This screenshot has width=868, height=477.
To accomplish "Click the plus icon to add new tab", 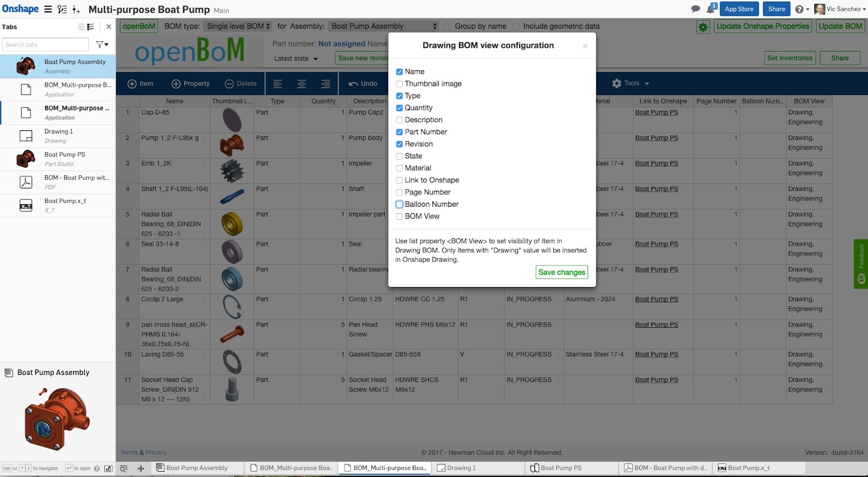I will [141, 468].
